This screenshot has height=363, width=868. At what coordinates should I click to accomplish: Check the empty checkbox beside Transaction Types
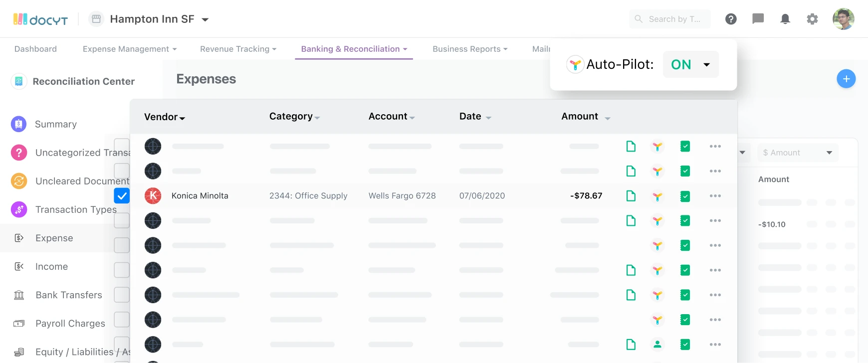tap(122, 220)
